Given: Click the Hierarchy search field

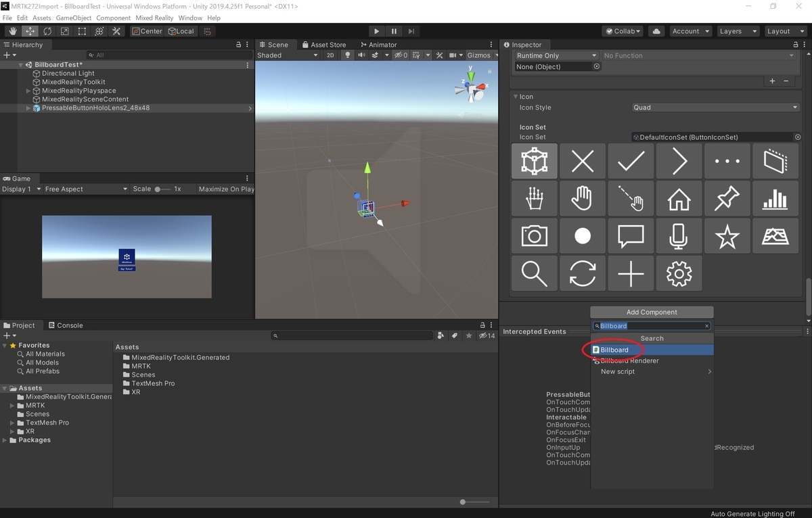Looking at the screenshot, I should pyautogui.click(x=168, y=55).
